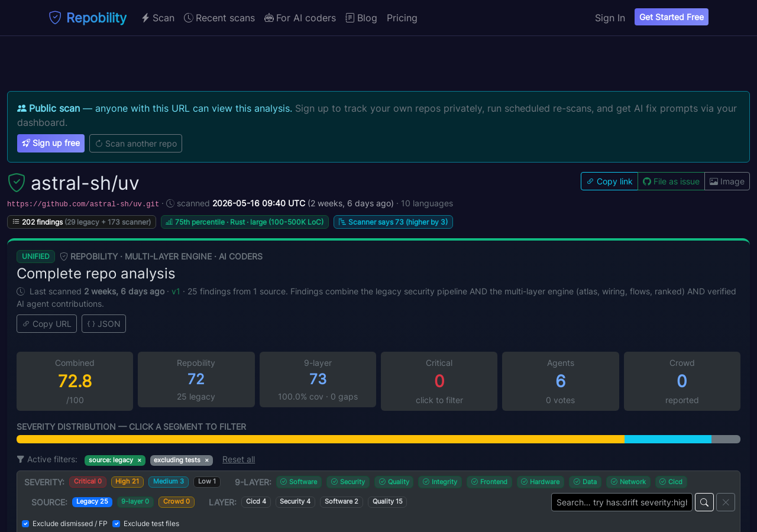Click Scan another repo button
The height and width of the screenshot is (532, 757).
(135, 143)
